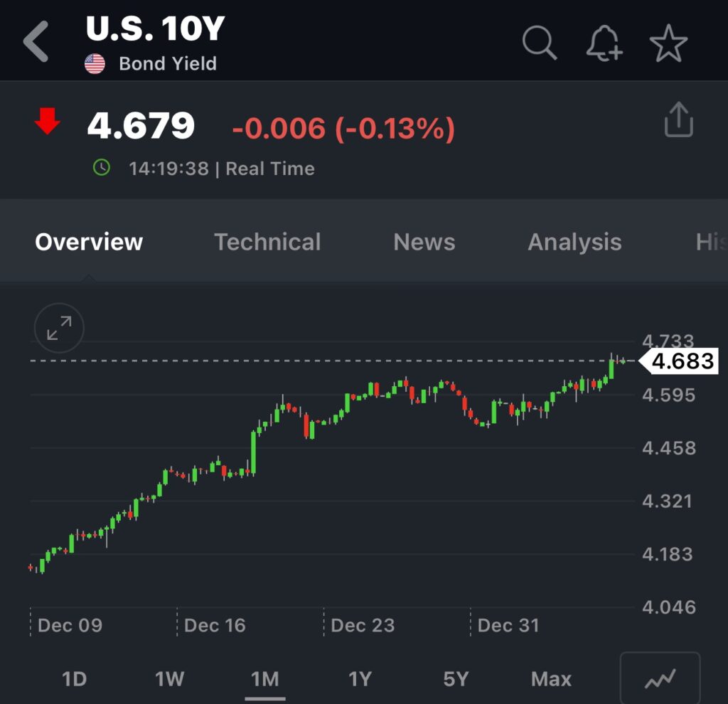Select the 1D chart range
728x704 pixels.
click(74, 679)
